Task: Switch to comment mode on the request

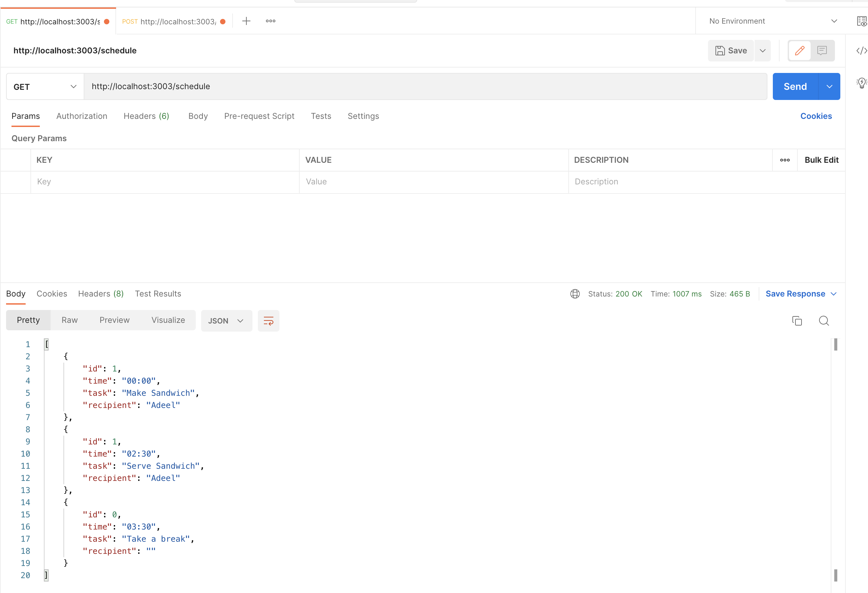Action: (822, 50)
